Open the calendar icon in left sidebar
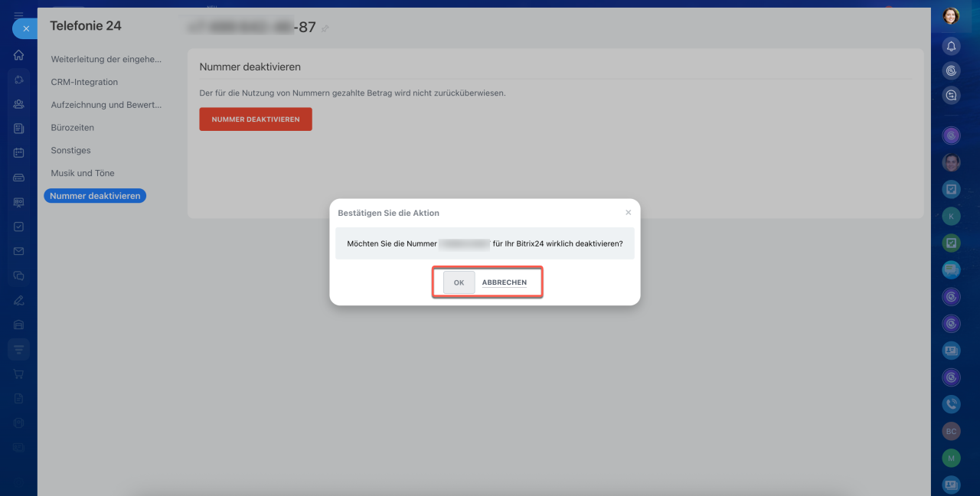 tap(19, 153)
